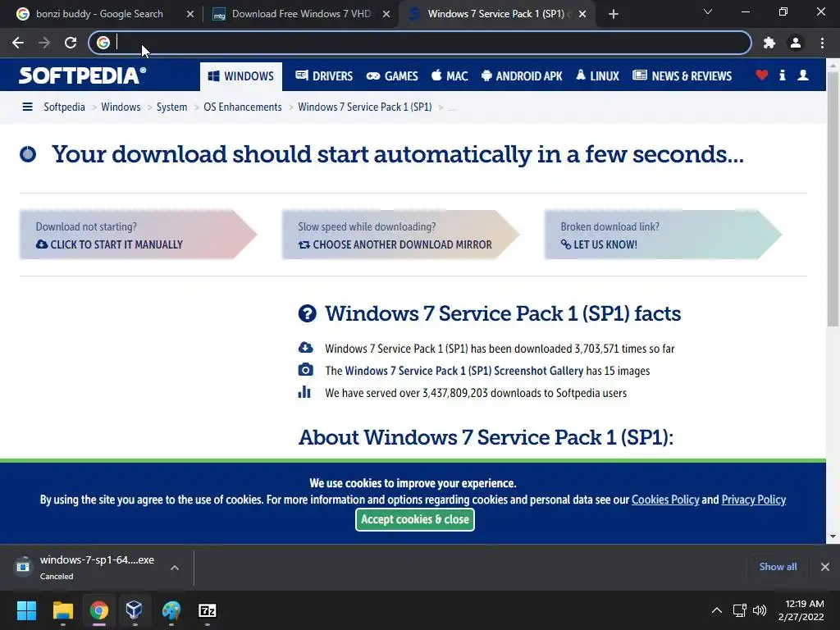
Task: Close the bonzi buddy tab
Action: (190, 14)
